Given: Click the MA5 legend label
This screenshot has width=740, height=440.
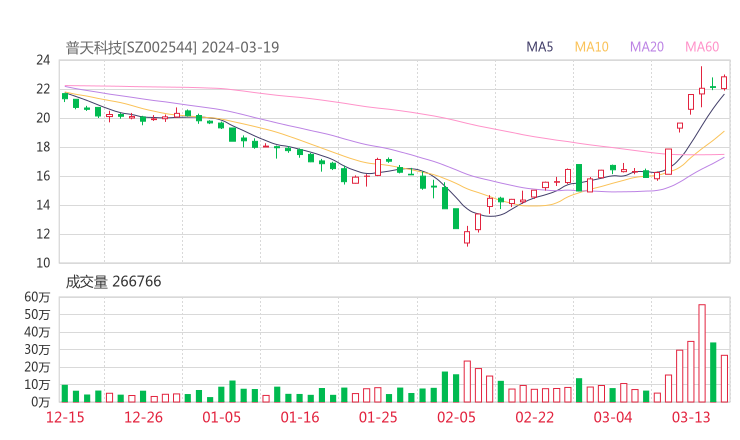Looking at the screenshot, I should pos(539,47).
